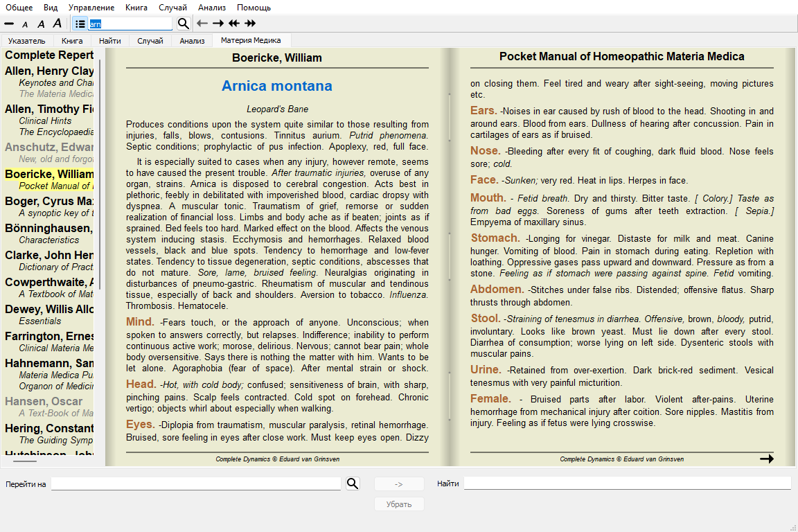
Task: Switch to the Найти tab
Action: pos(109,41)
